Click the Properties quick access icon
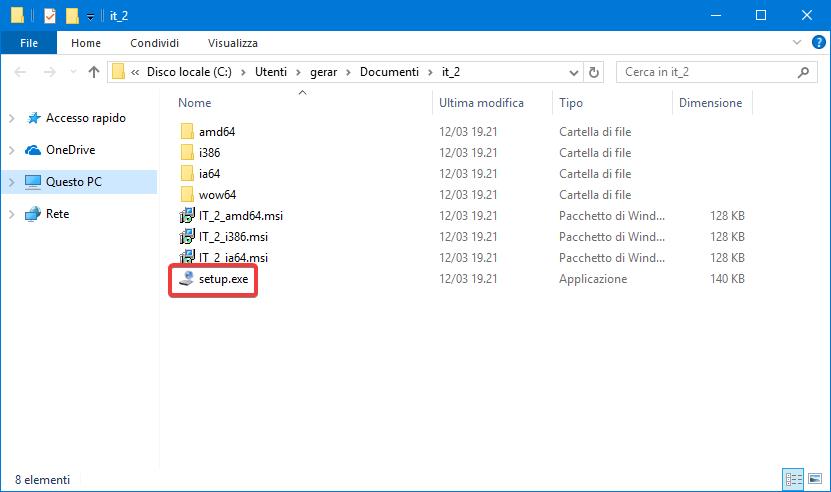Image resolution: width=831 pixels, height=492 pixels. coord(50,16)
